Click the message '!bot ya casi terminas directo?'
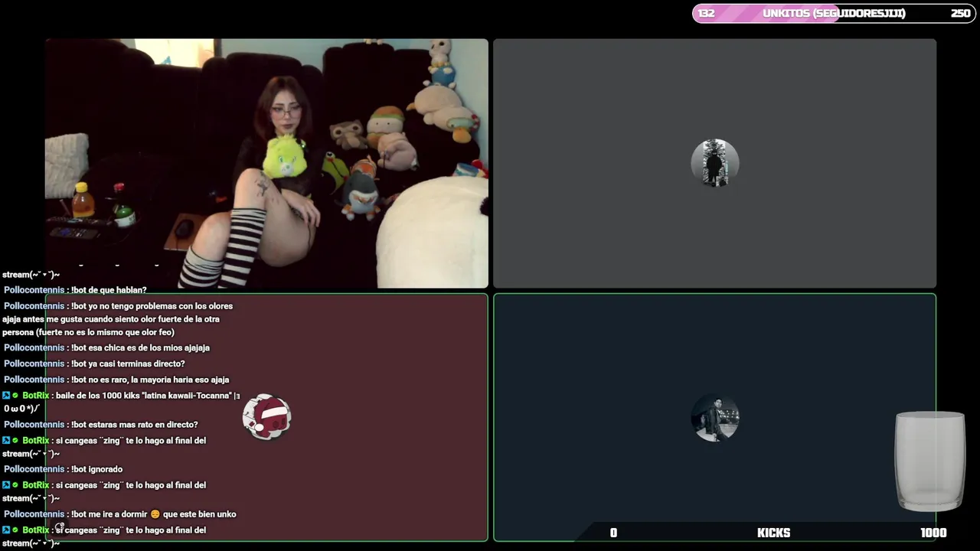This screenshot has width=980, height=551. 94,364
